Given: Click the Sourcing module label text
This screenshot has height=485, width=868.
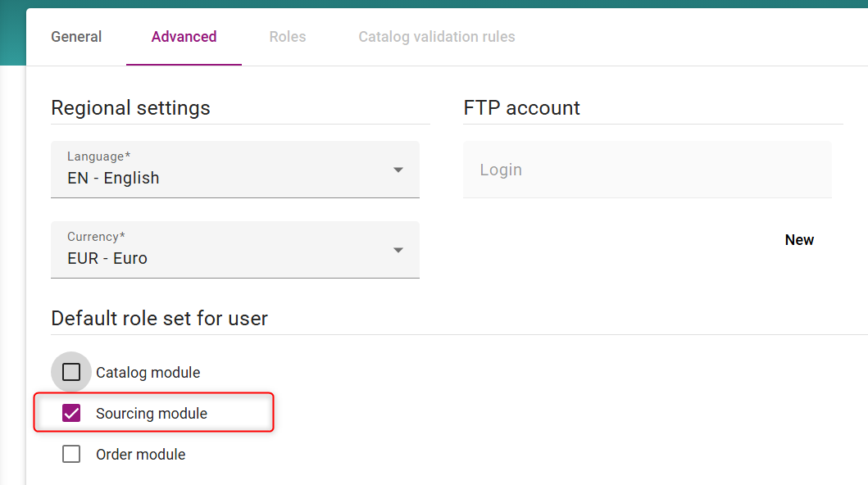Looking at the screenshot, I should pyautogui.click(x=152, y=414).
